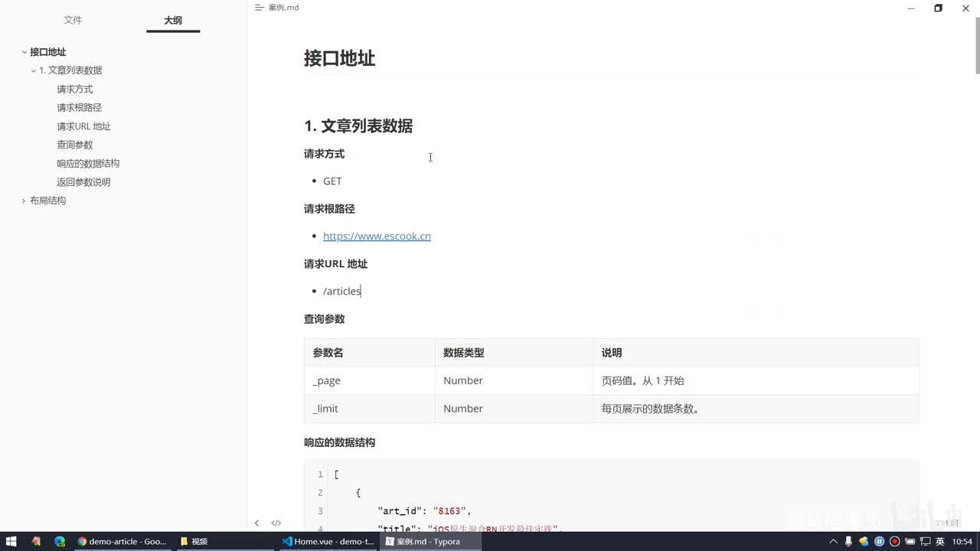Click the network display tray icon
980x551 pixels.
click(x=924, y=542)
